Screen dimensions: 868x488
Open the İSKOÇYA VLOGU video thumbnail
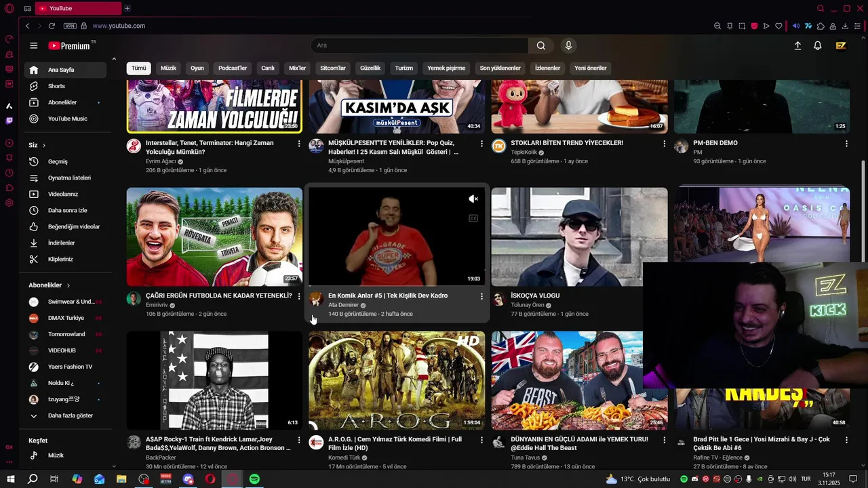click(579, 237)
